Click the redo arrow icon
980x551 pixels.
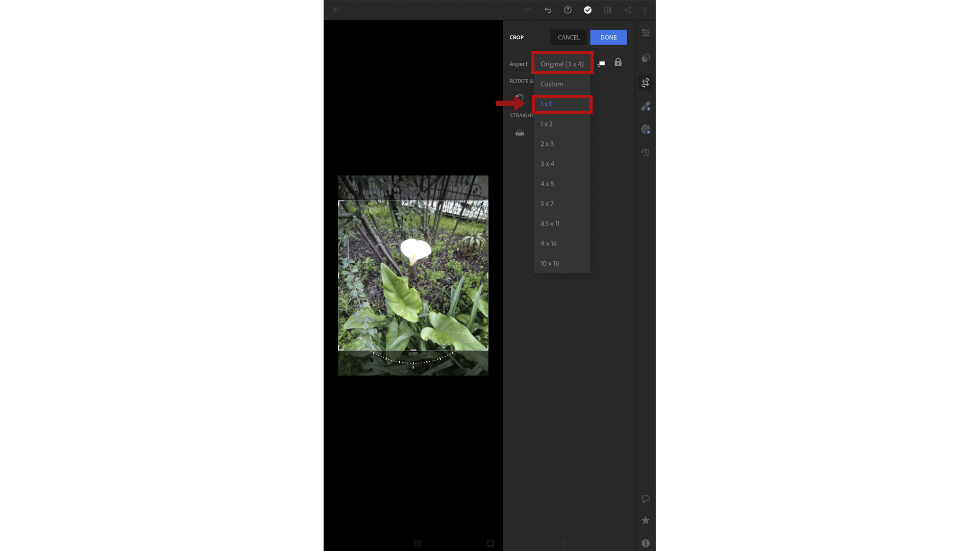pyautogui.click(x=528, y=10)
